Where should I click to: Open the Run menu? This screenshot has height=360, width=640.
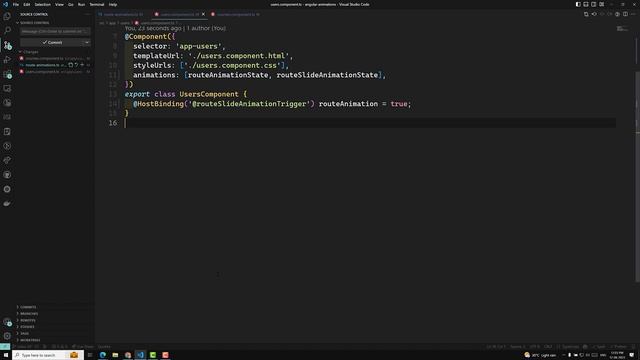coord(81,4)
